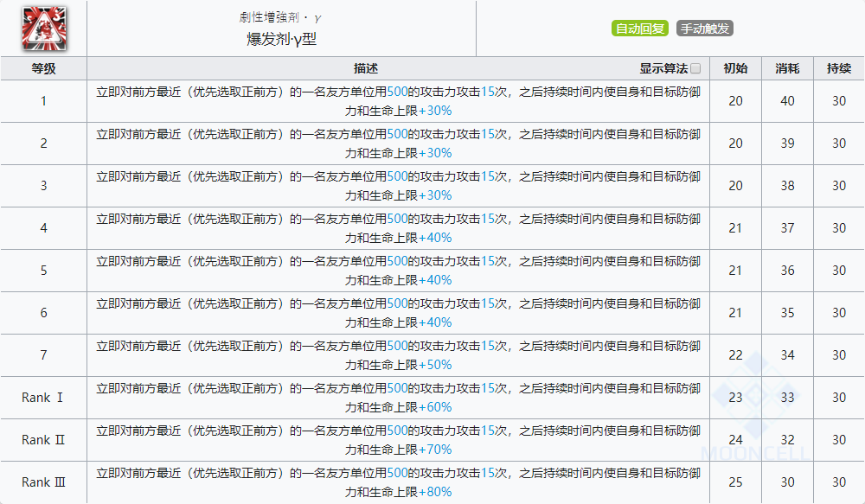Click duration value 30 in level 1 row
This screenshot has width=865, height=504.
[839, 101]
